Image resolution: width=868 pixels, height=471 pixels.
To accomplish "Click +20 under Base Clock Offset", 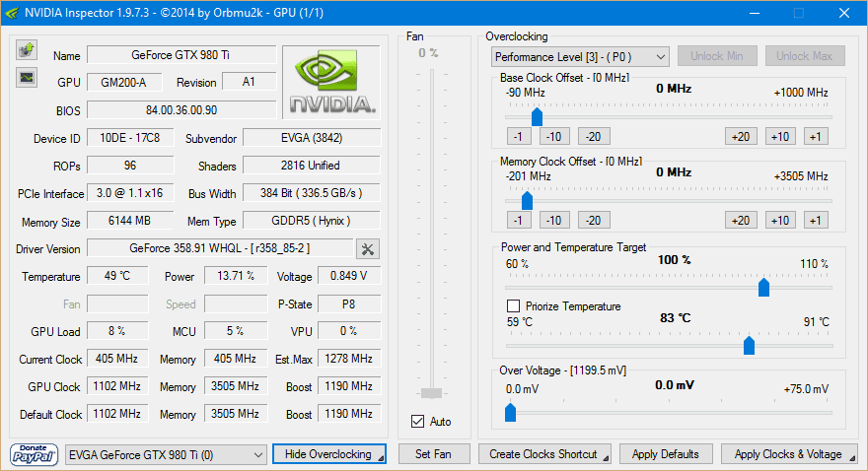I will 741,137.
